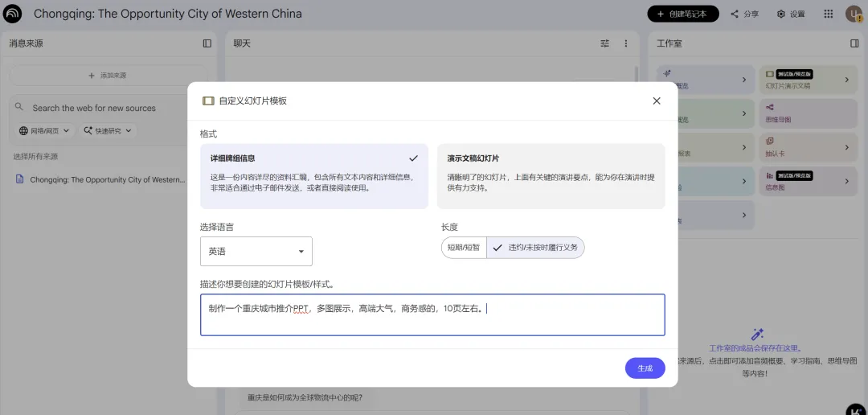
Task: Click the 信息图 bar chart icon
Action: coord(770,175)
